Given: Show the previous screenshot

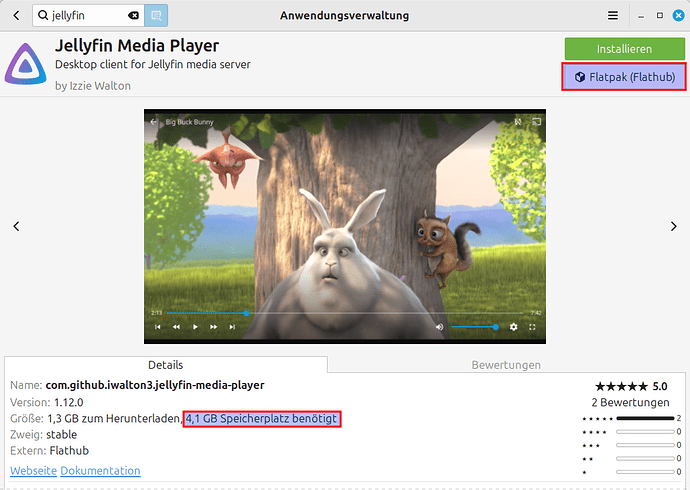Looking at the screenshot, I should pos(16,226).
